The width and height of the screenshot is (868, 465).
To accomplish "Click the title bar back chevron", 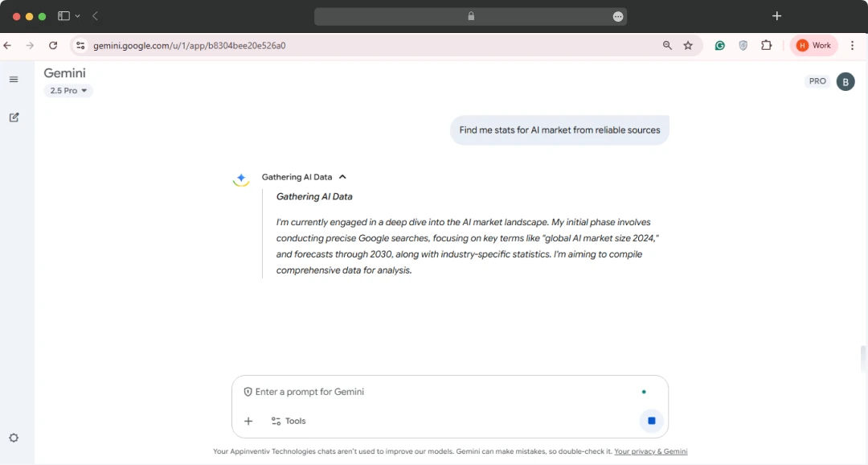I will point(95,16).
